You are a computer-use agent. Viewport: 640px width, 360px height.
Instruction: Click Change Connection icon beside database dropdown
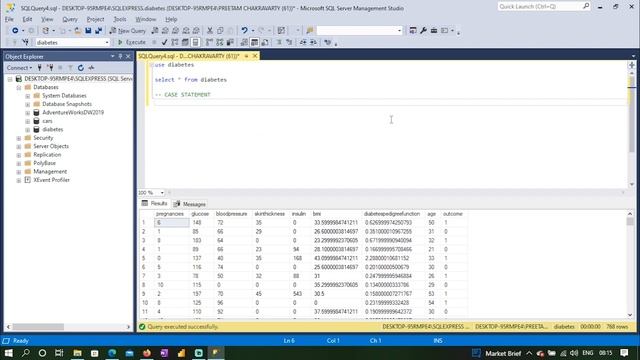click(25, 42)
